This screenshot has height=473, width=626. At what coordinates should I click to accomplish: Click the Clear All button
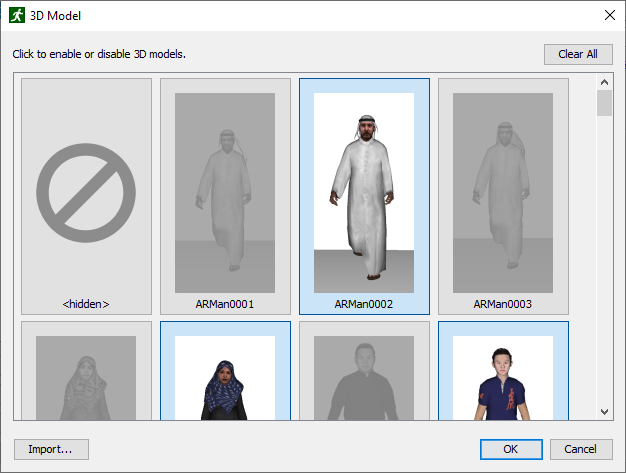pos(578,54)
